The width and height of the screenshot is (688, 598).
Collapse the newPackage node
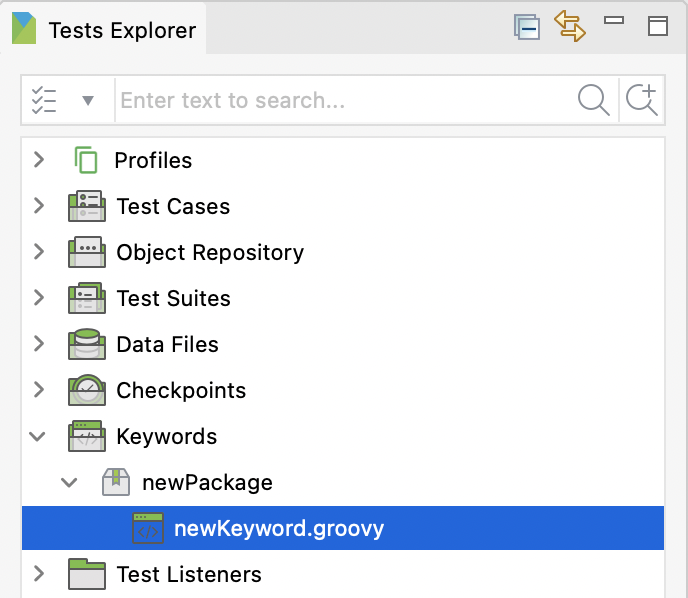69,482
